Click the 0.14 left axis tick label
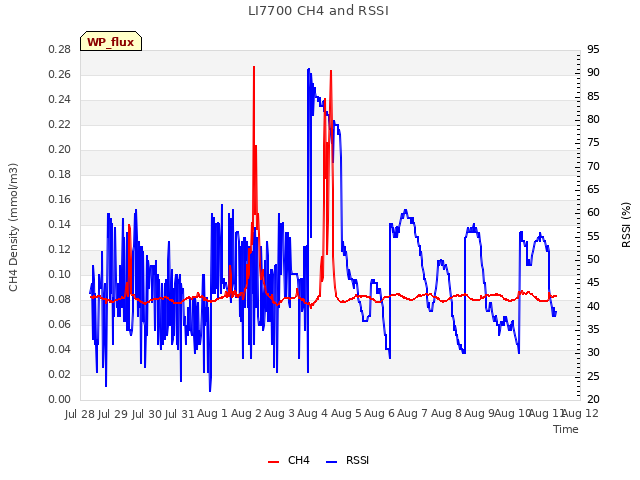 [x=60, y=224]
